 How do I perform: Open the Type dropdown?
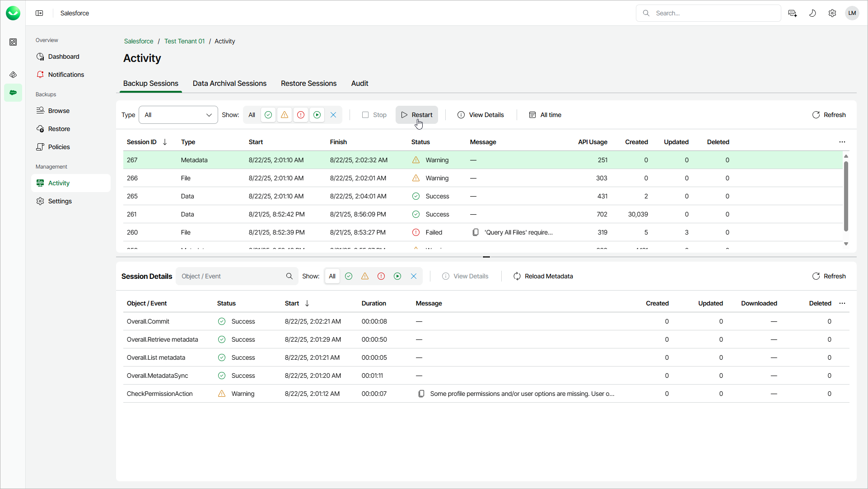coord(178,115)
